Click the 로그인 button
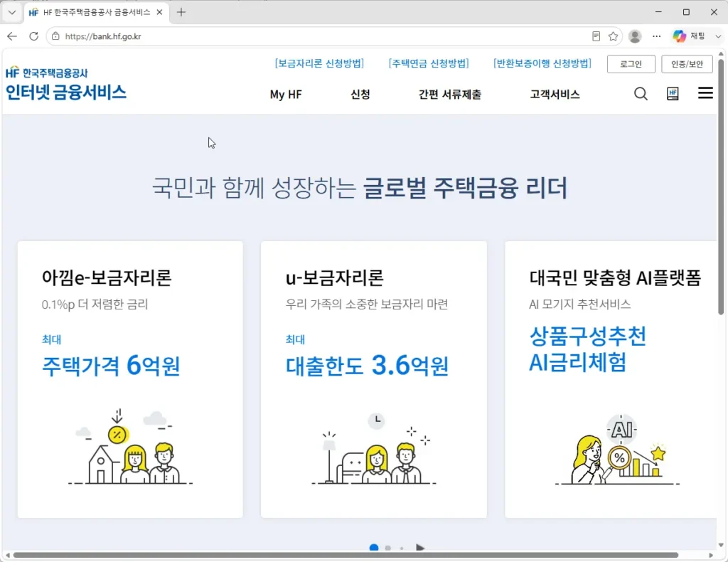This screenshot has height=562, width=728. pos(631,64)
